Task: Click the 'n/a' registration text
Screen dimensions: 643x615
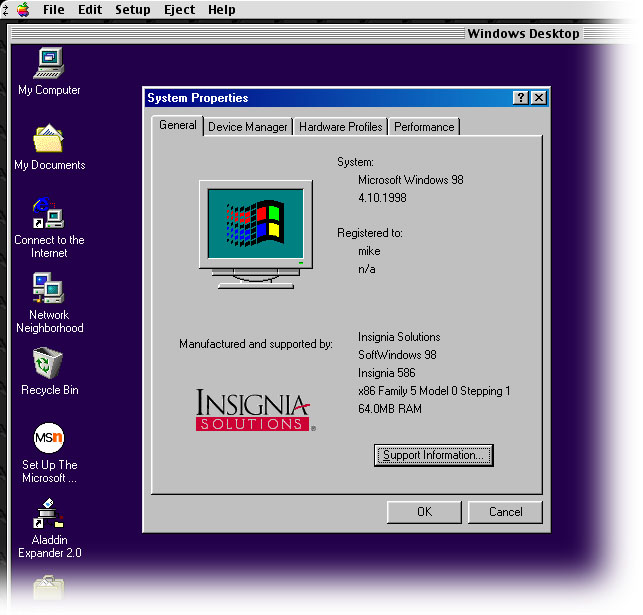Action: point(367,269)
